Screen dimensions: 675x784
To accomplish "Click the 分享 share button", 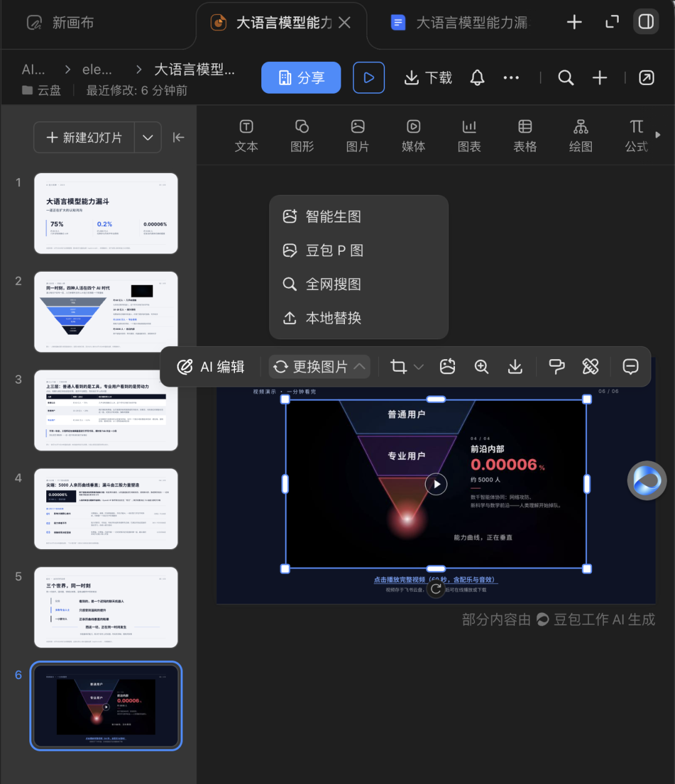I will click(301, 77).
